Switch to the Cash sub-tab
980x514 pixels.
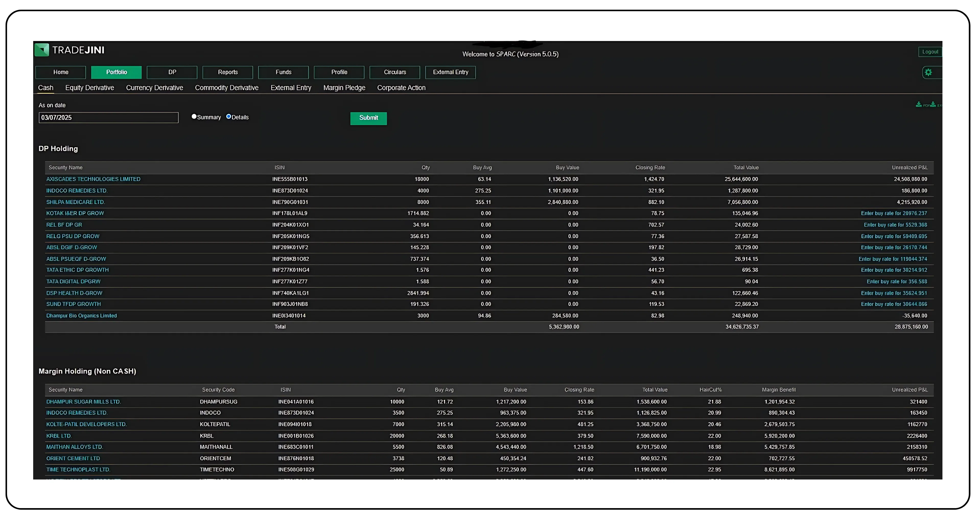pos(46,87)
